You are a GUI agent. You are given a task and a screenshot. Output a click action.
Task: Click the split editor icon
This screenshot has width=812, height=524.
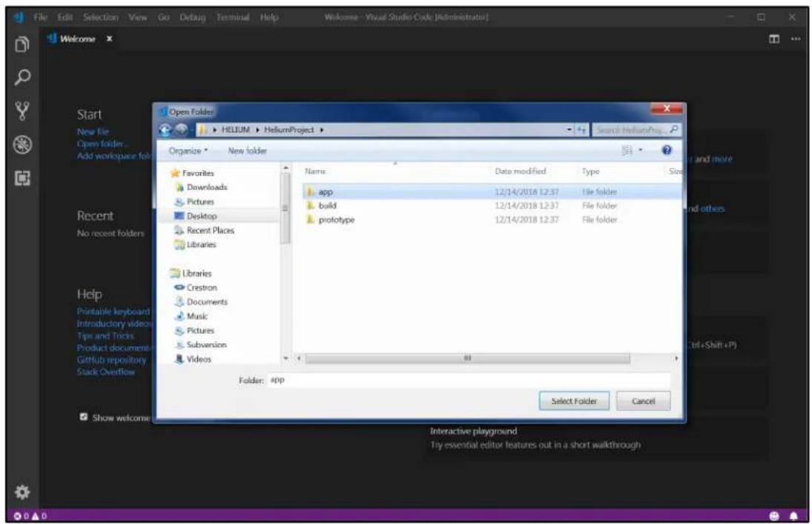773,39
